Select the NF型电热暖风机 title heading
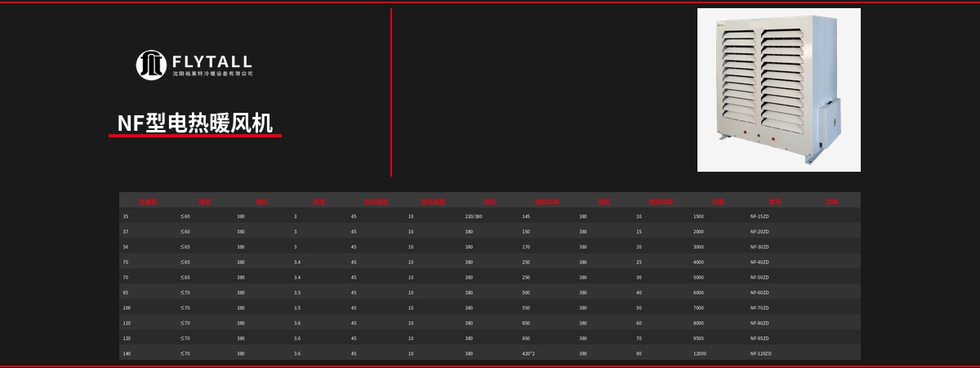 [x=195, y=123]
